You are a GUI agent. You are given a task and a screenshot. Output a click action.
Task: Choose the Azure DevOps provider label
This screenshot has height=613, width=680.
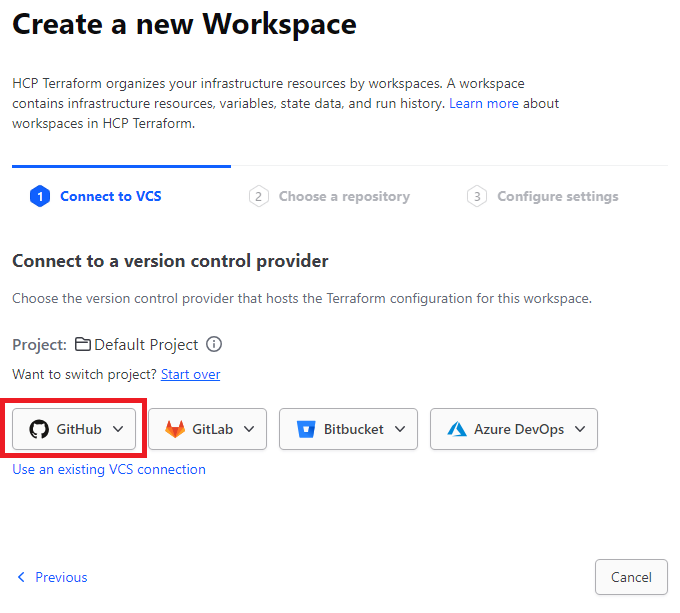[519, 429]
